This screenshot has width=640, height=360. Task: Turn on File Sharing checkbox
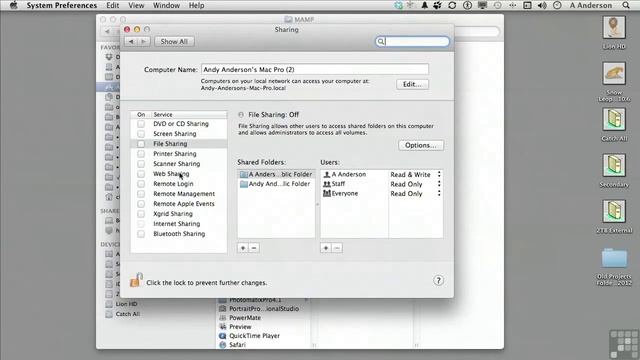click(141, 144)
